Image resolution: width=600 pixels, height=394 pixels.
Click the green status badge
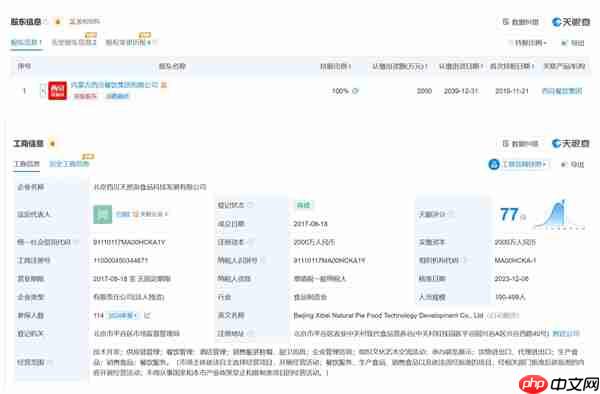pyautogui.click(x=303, y=205)
